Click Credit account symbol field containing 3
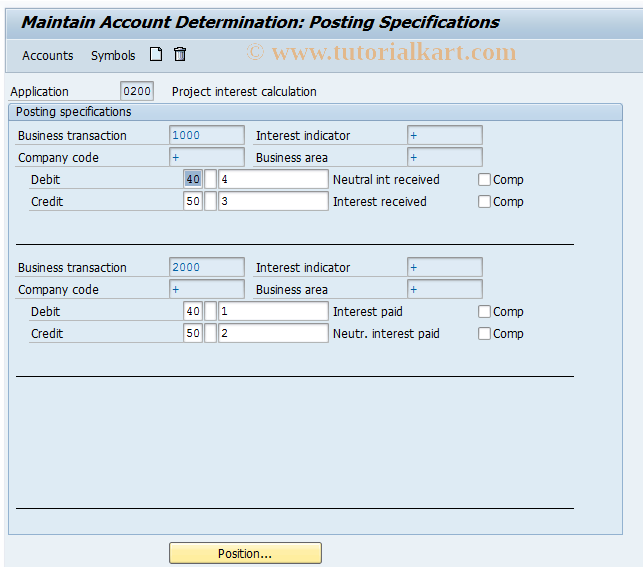This screenshot has height=567, width=643. coord(273,201)
